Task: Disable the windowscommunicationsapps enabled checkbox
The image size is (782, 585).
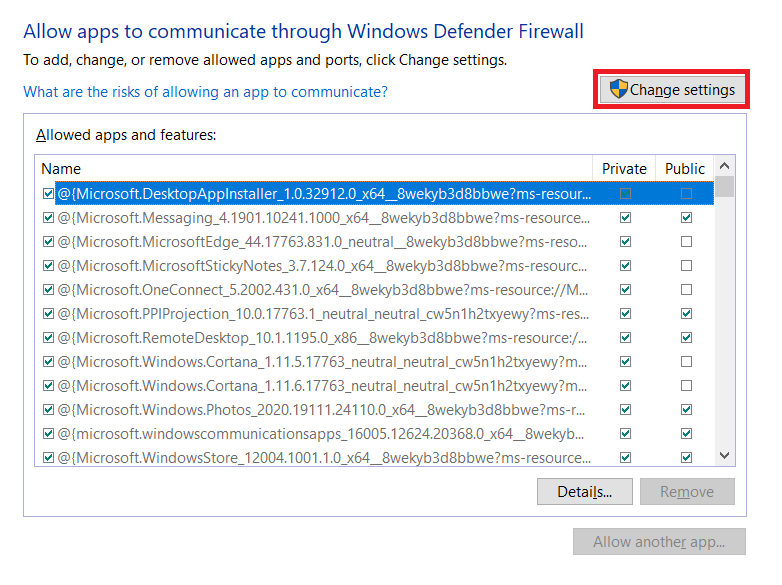Action: click(x=48, y=433)
